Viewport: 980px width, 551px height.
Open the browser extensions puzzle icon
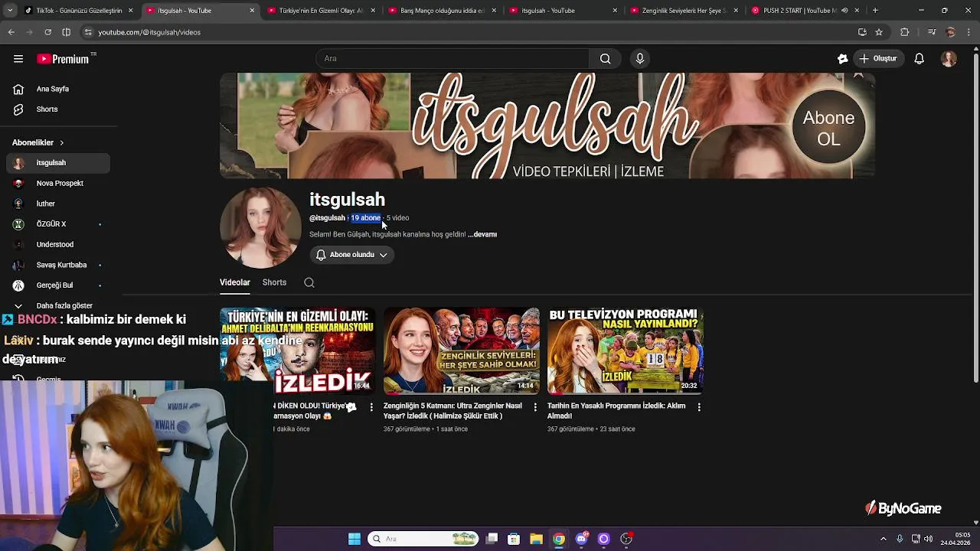tap(905, 32)
